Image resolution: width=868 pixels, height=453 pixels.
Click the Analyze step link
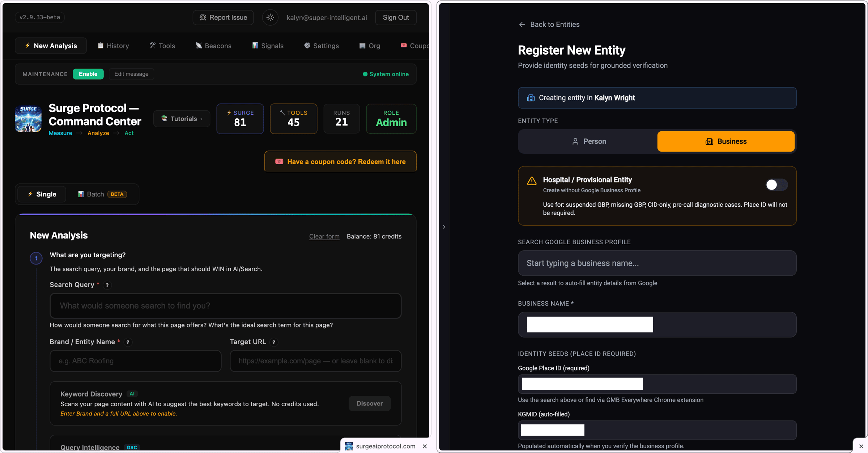98,133
